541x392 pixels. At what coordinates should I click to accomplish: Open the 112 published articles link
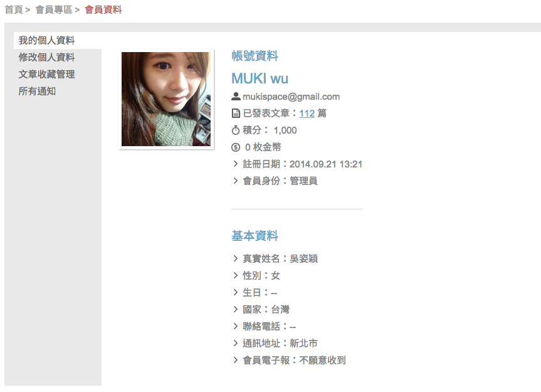coord(307,114)
